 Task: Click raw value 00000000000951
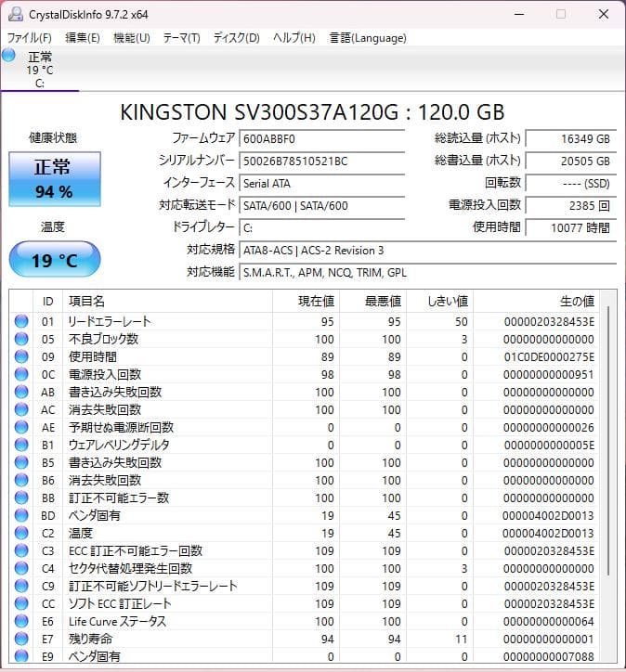coord(549,375)
